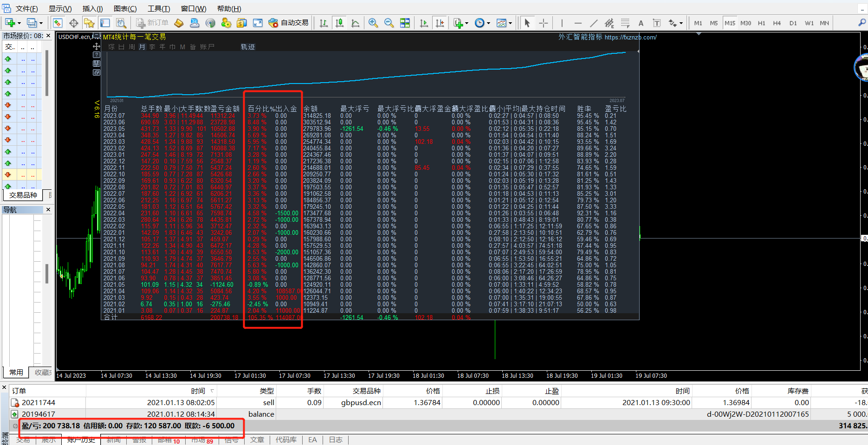The width and height of the screenshot is (868, 445).
Task: Select the Fibonacci retracement tool
Action: 625,23
